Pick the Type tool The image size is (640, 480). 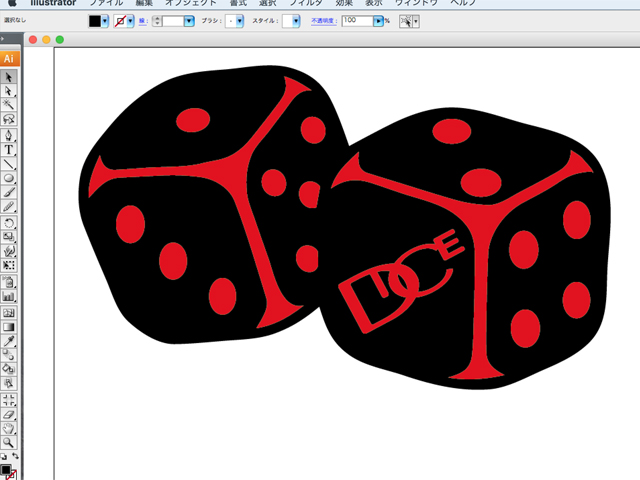(x=9, y=149)
